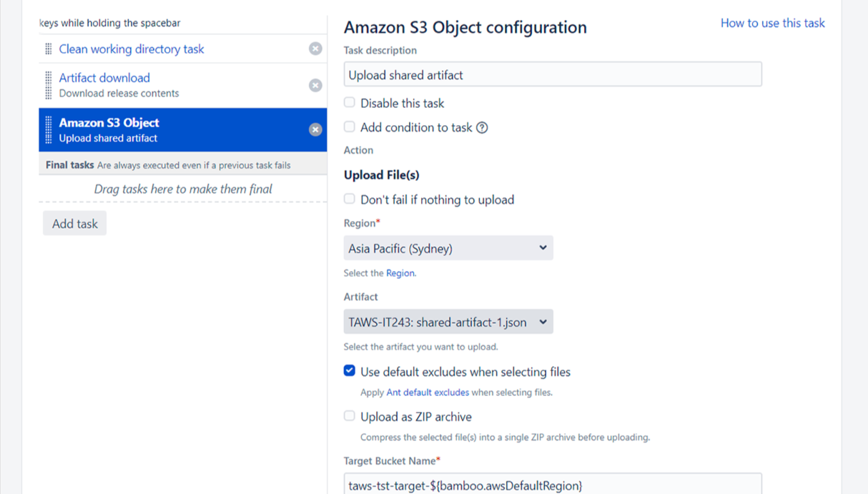Screen dimensions: 868x494
Task: Open the Region dropdown showing Asia Pacific (Sydney)
Action: (x=448, y=248)
